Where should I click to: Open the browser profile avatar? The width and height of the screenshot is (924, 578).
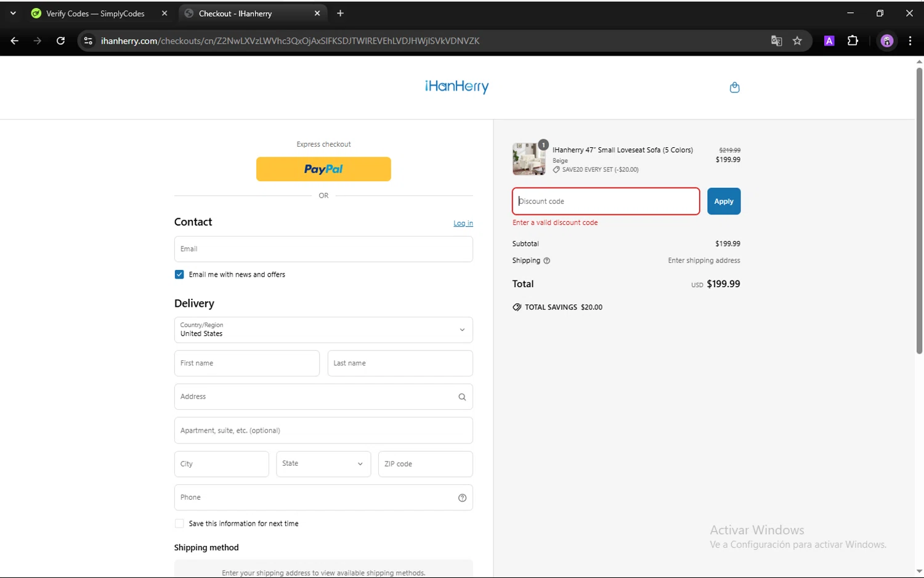pos(887,41)
